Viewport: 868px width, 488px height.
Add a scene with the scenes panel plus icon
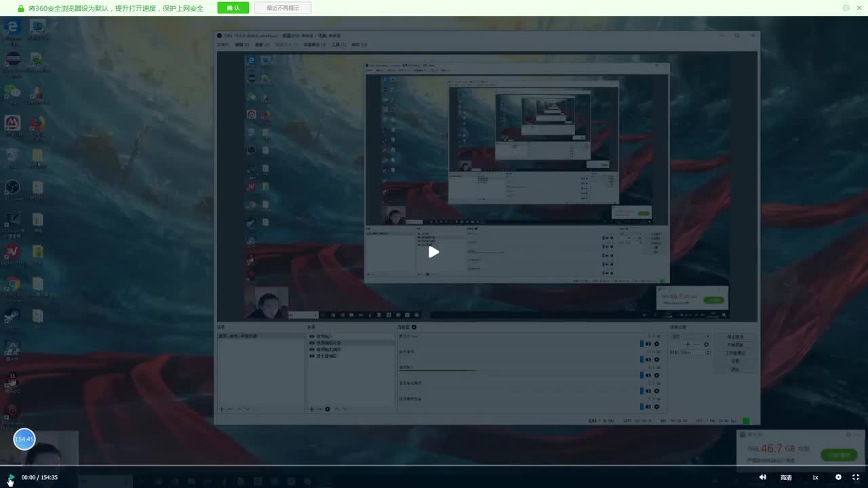click(221, 409)
